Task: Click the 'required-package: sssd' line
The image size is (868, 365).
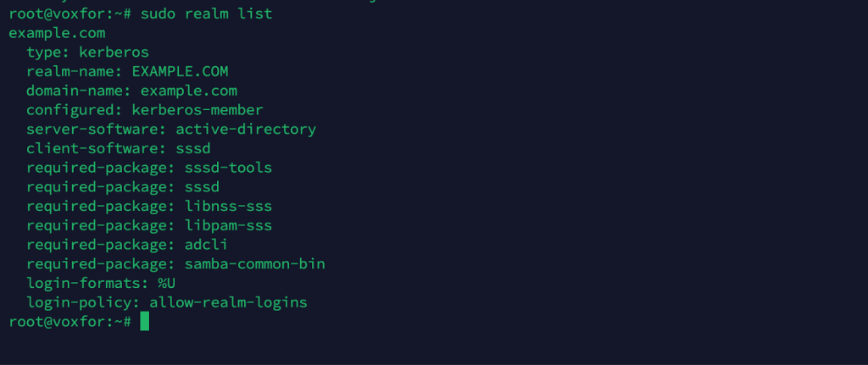Action: (123, 187)
